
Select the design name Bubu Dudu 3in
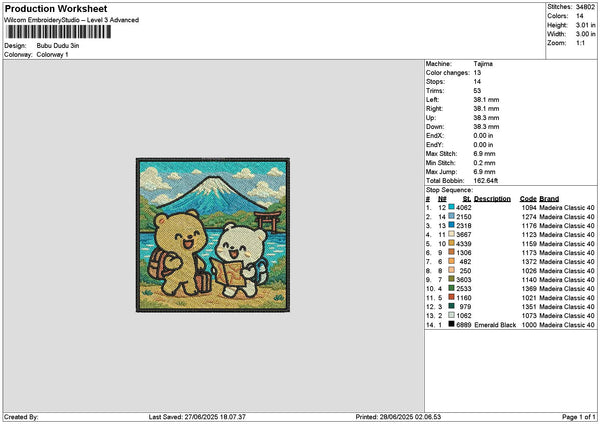coord(58,46)
